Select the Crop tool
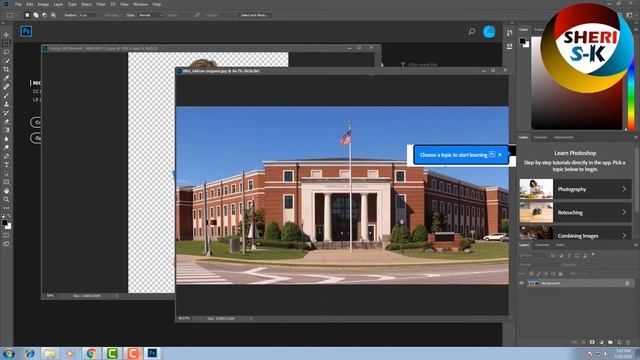This screenshot has width=640, height=360. (6, 69)
